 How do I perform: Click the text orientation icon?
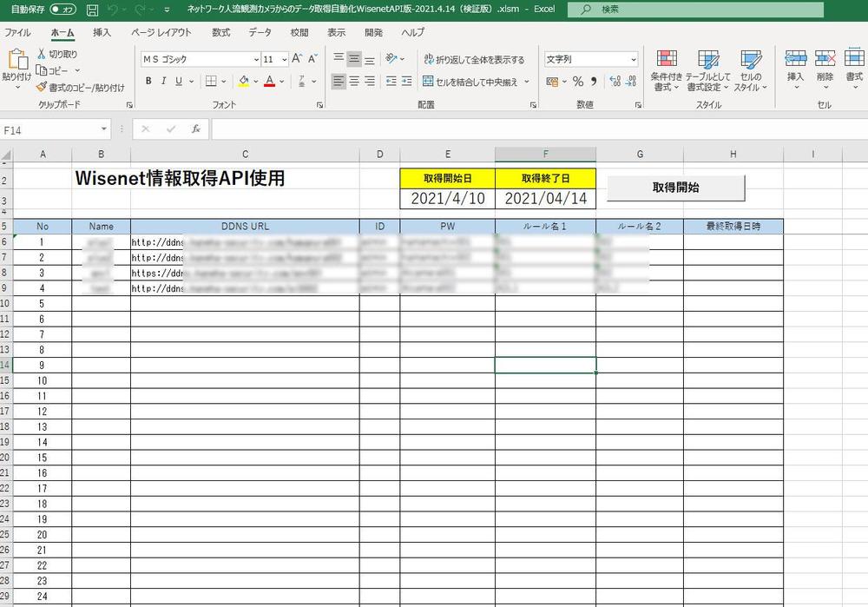[391, 58]
